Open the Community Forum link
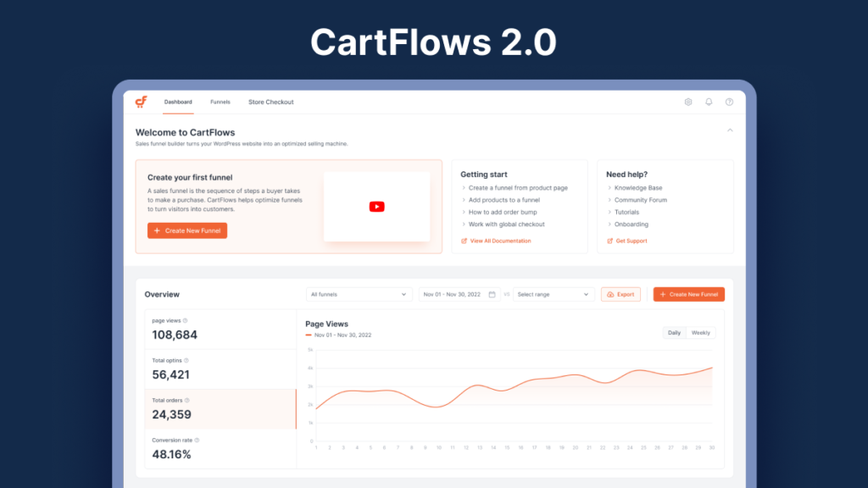868x488 pixels. coord(641,200)
